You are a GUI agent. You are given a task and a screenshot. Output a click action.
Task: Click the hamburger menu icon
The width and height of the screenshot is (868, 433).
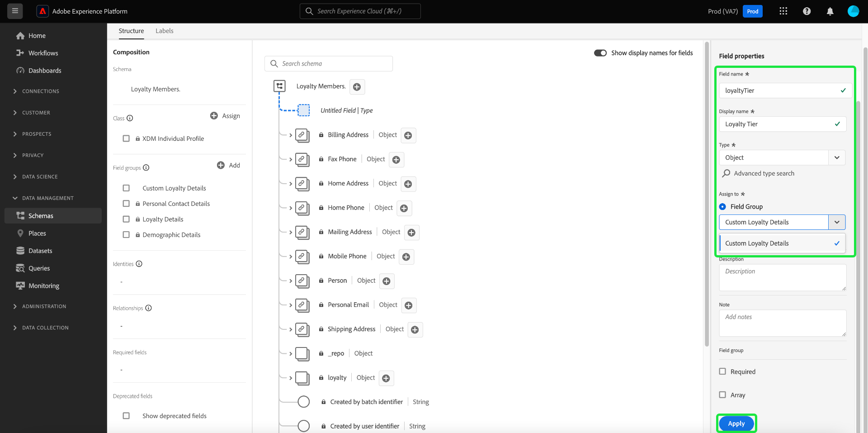click(15, 11)
